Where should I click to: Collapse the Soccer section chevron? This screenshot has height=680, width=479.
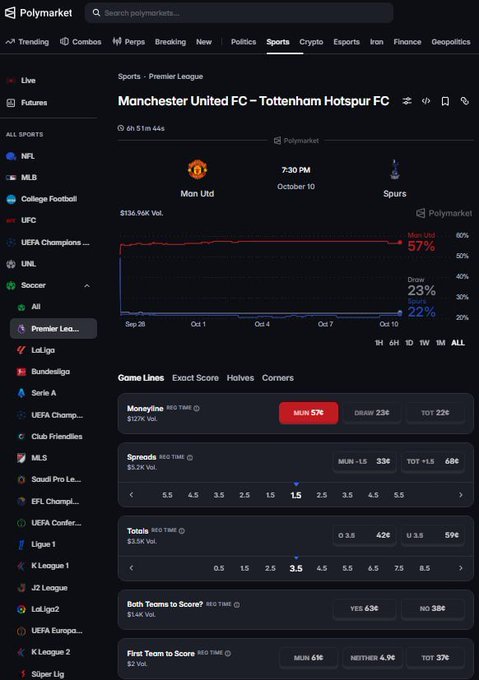pos(87,286)
